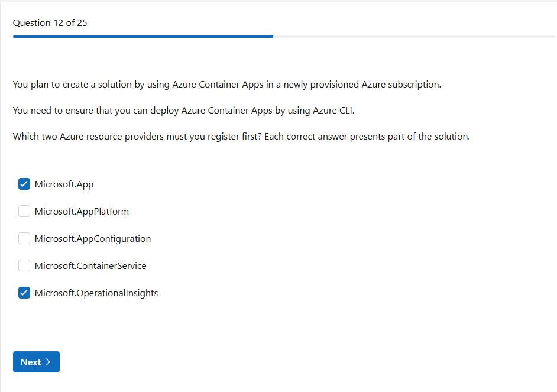Click the white checkmark icon beside Microsoft.App
The height and width of the screenshot is (392, 557).
[x=24, y=184]
